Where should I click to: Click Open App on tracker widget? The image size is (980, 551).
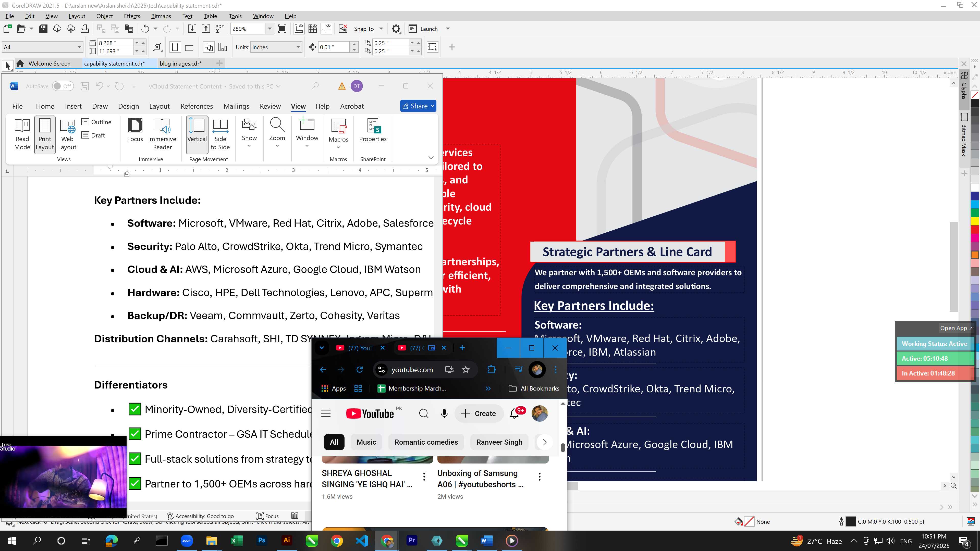pos(956,328)
